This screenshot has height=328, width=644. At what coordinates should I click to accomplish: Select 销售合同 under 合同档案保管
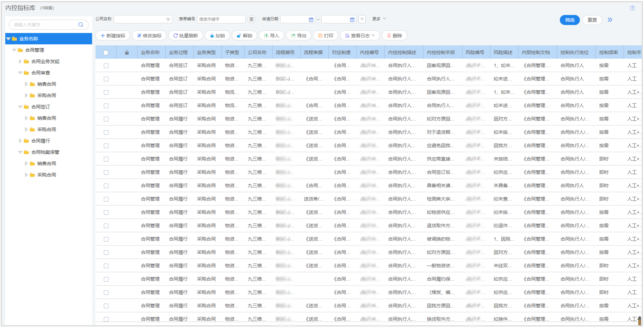47,164
